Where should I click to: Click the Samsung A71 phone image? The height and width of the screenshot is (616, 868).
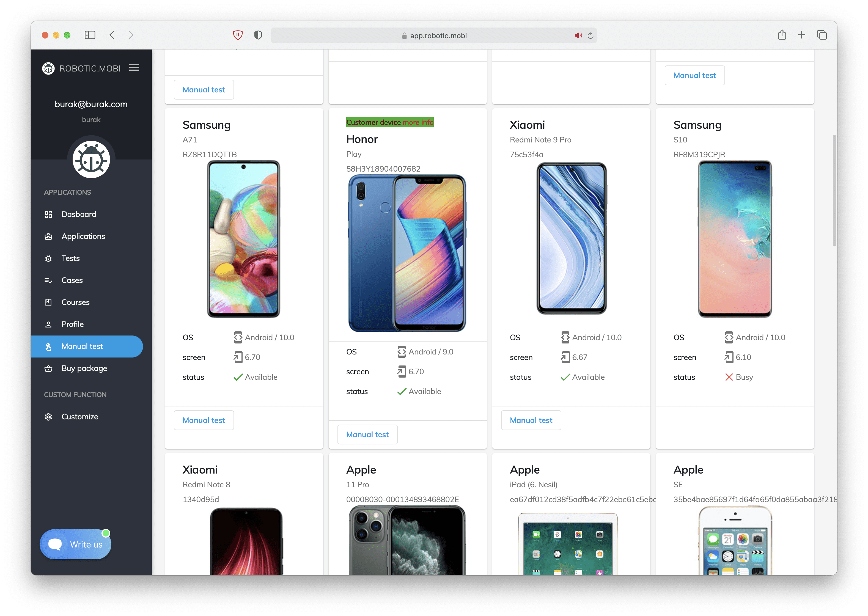tap(243, 239)
